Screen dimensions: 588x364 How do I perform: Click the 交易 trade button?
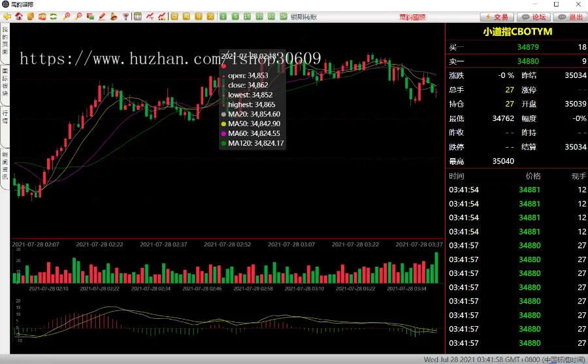point(497,17)
